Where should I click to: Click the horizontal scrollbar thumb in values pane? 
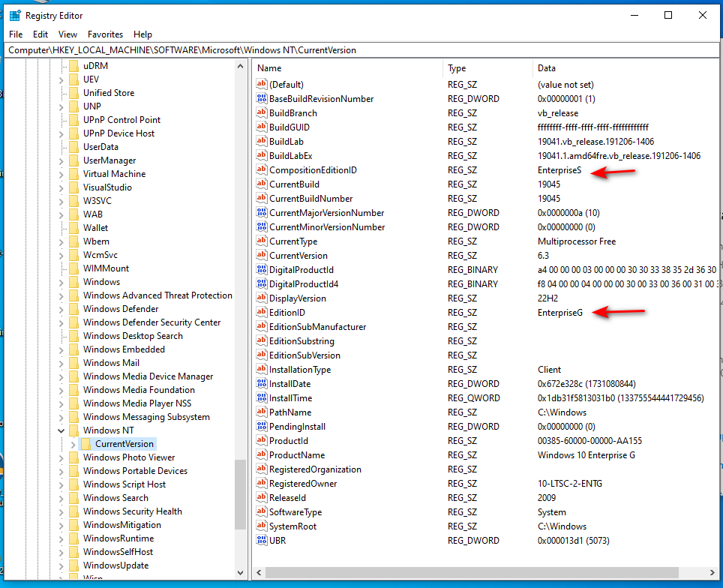(472, 573)
